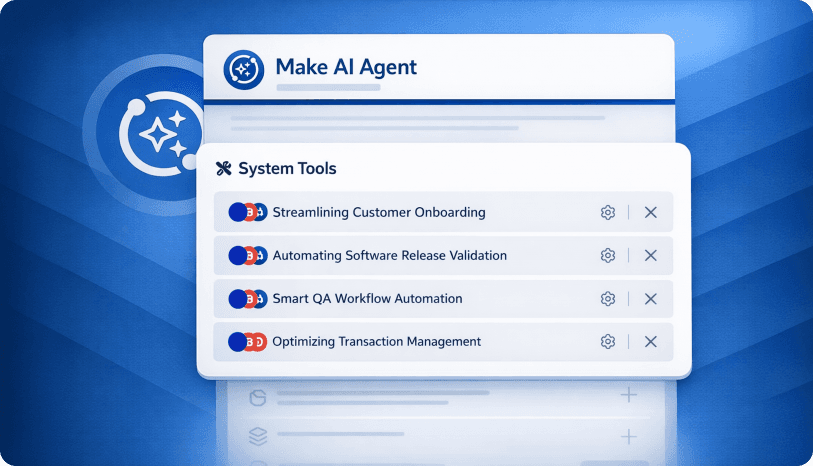Click the stacked layers icon at bottom
The width and height of the screenshot is (813, 466).
pyautogui.click(x=258, y=436)
